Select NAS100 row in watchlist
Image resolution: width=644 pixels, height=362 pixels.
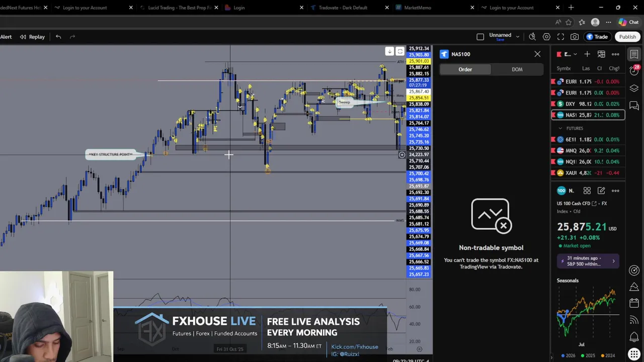(588, 115)
